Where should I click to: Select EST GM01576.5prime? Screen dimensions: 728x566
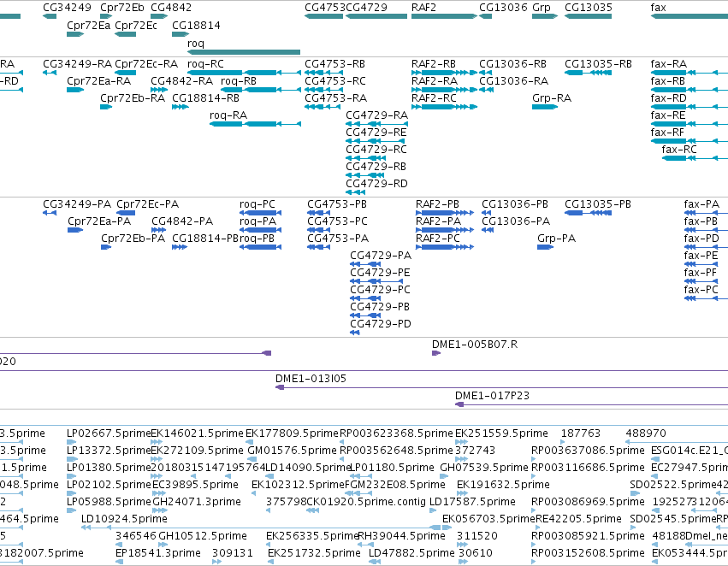point(251,459)
